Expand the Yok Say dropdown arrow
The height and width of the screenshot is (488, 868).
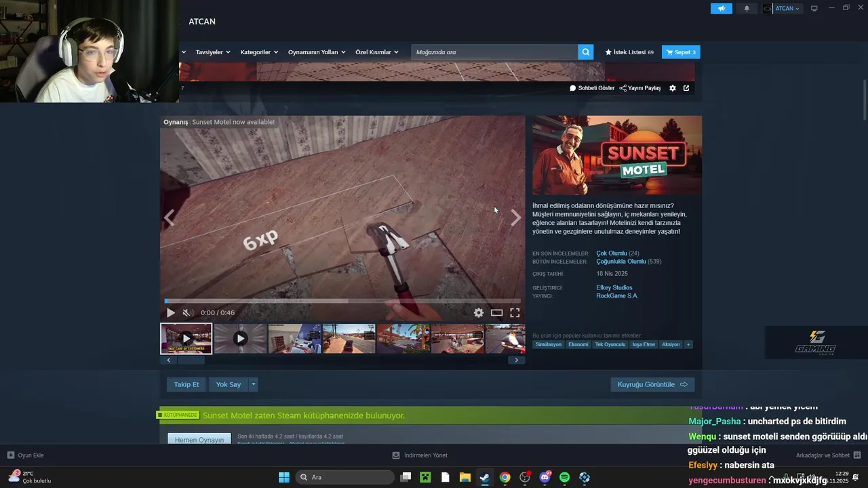click(x=254, y=384)
